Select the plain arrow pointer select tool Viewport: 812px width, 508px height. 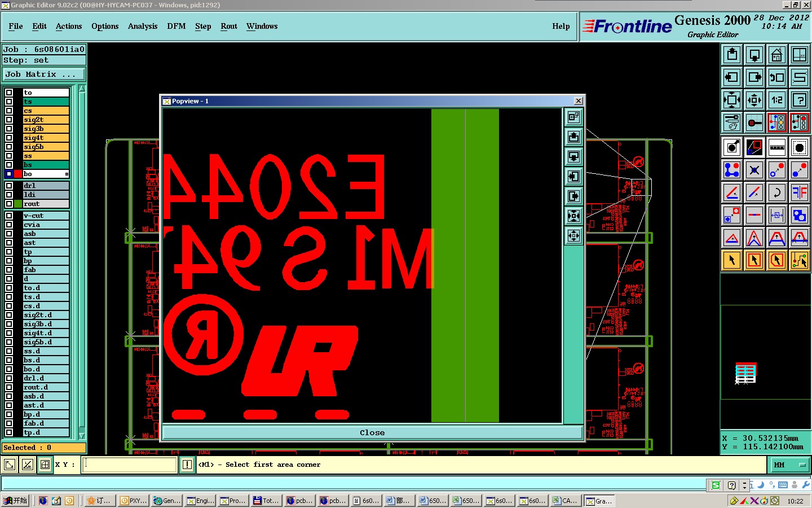pos(732,260)
